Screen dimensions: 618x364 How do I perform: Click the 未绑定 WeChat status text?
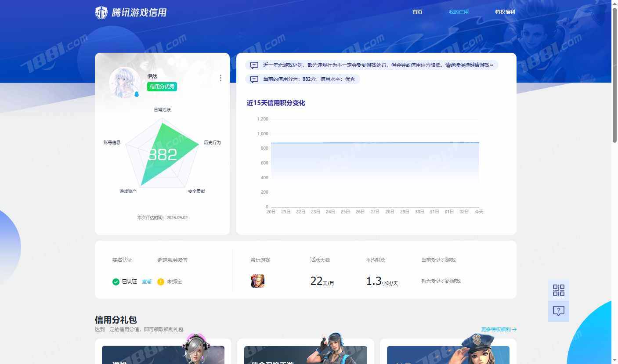174,281
